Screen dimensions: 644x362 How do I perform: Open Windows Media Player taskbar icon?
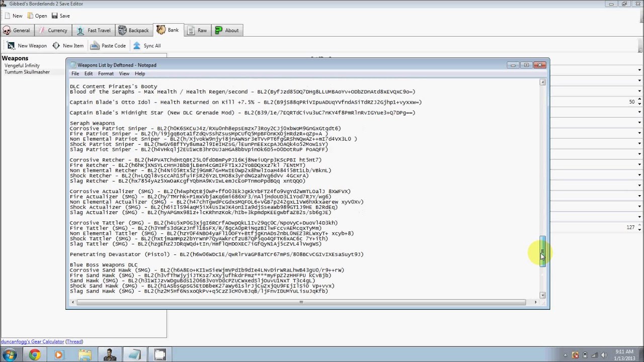[58, 355]
